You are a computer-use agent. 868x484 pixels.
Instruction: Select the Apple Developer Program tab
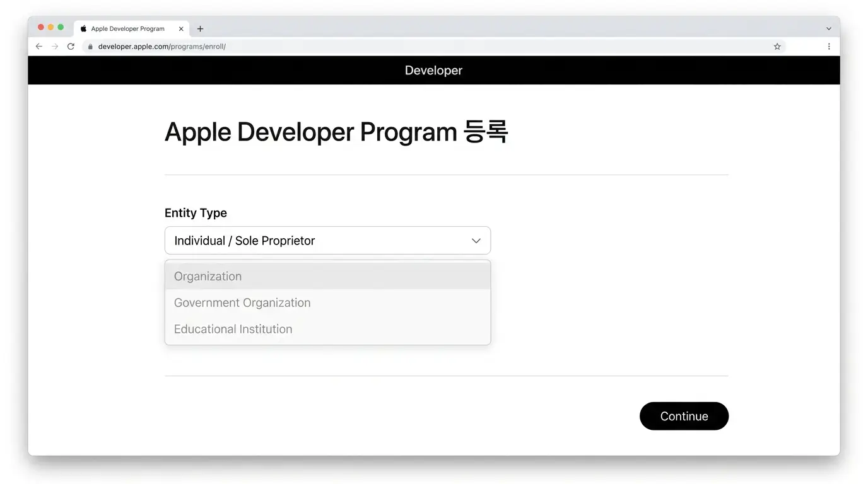[132, 29]
